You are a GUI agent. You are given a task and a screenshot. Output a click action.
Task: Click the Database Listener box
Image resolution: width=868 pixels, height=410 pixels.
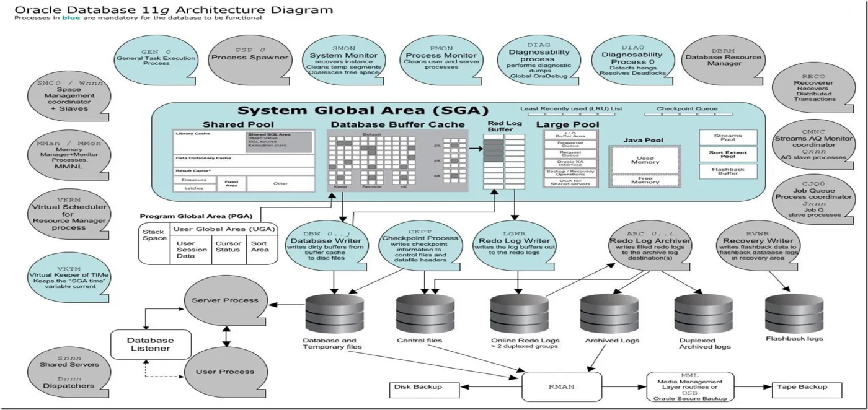151,345
